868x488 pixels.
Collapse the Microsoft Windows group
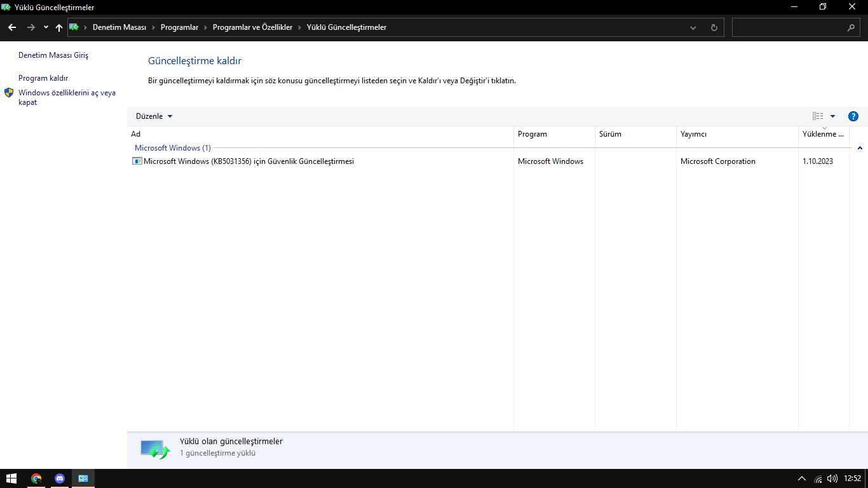tap(860, 148)
